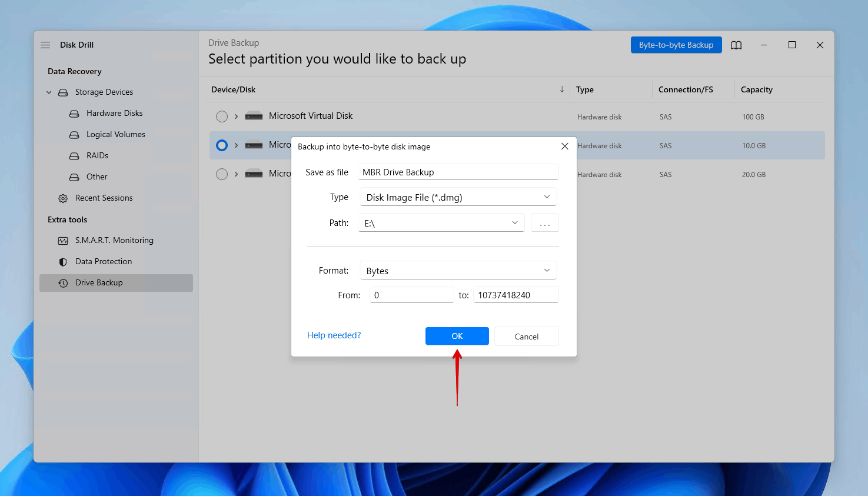
Task: Close the byte-to-byte backup dialog
Action: tap(565, 146)
